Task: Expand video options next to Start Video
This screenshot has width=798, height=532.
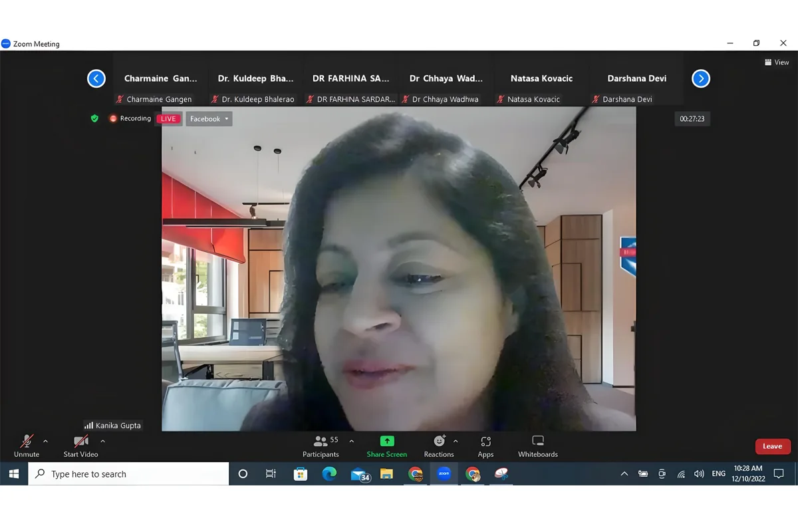Action: [102, 441]
